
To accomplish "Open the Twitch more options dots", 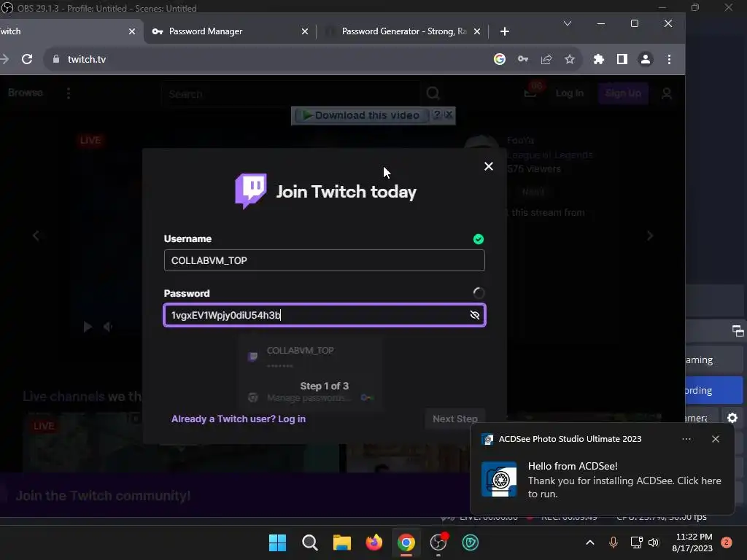I will [69, 93].
